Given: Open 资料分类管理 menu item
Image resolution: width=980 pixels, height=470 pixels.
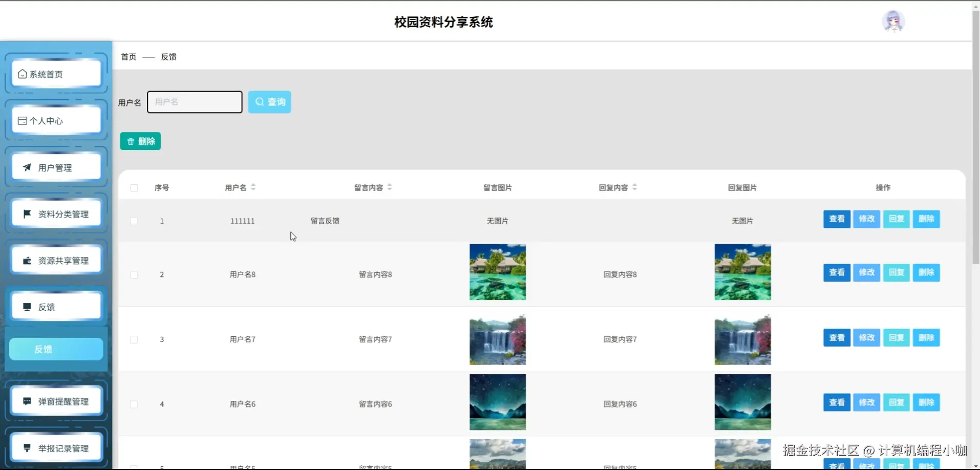Looking at the screenshot, I should click(56, 214).
